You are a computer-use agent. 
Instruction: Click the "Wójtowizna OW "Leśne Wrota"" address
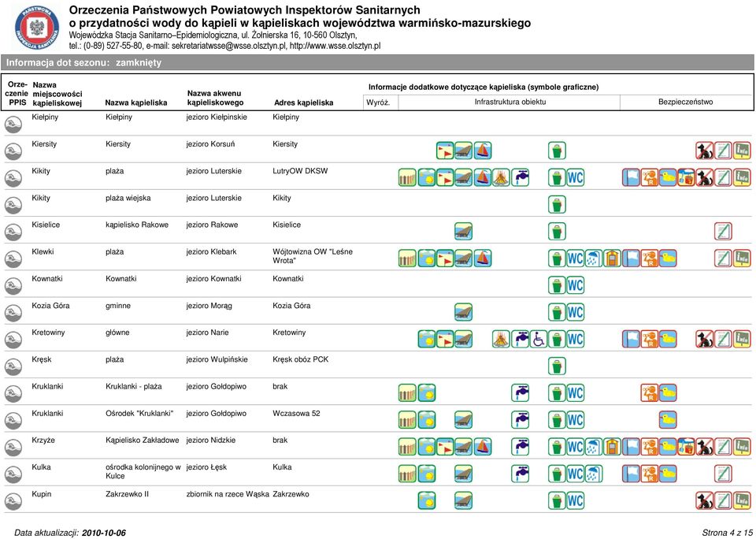pos(313,256)
